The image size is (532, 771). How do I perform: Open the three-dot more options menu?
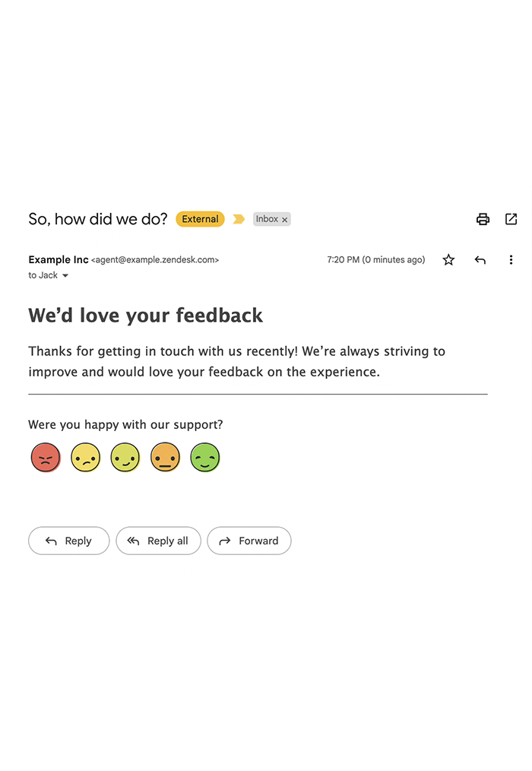pyautogui.click(x=511, y=259)
